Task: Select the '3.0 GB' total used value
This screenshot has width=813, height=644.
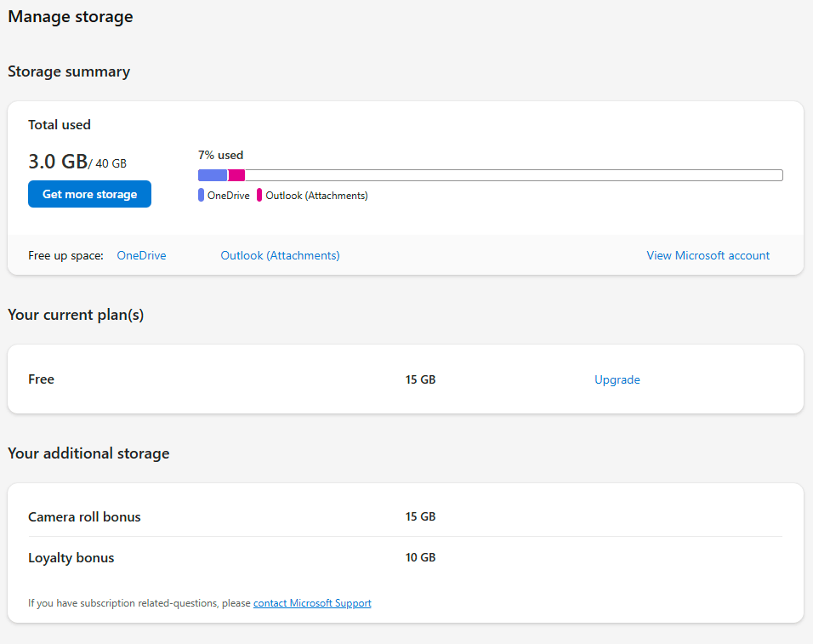Action: [x=58, y=162]
